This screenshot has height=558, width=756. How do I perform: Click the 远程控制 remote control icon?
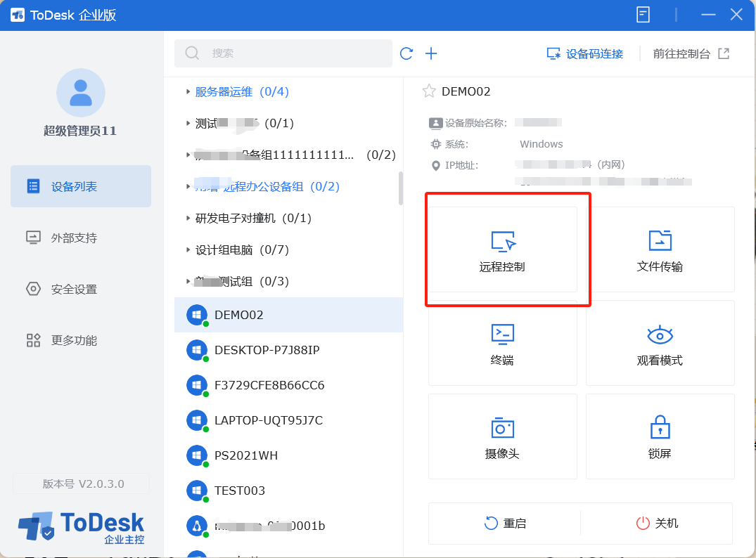[503, 242]
